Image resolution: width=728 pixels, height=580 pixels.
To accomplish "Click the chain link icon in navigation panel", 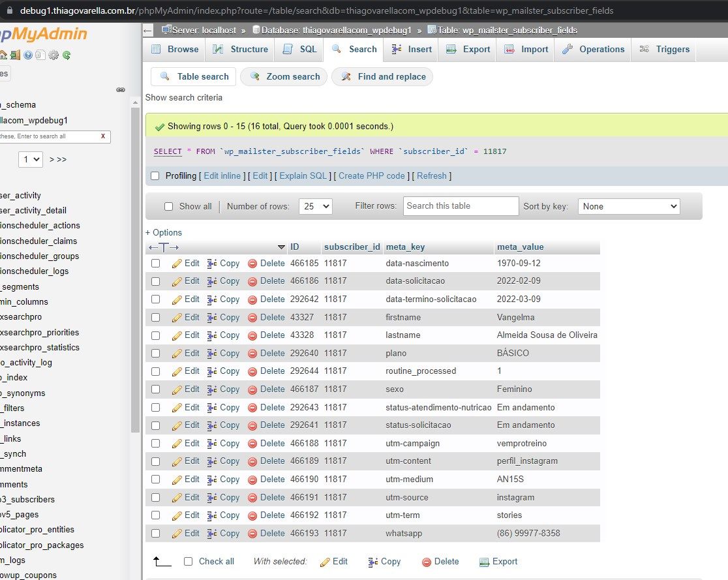I will point(121,89).
